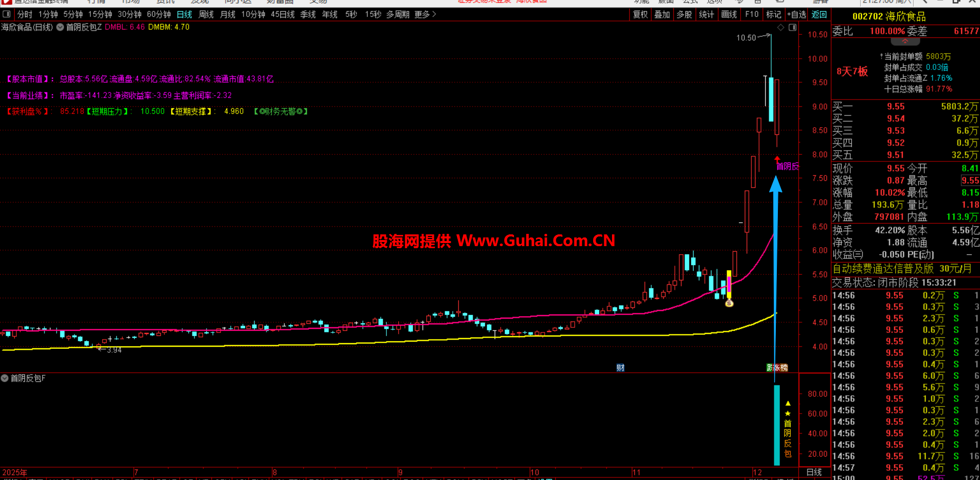The height and width of the screenshot is (480, 980).
Task: Click the 买三 bid row
Action: tap(905, 131)
